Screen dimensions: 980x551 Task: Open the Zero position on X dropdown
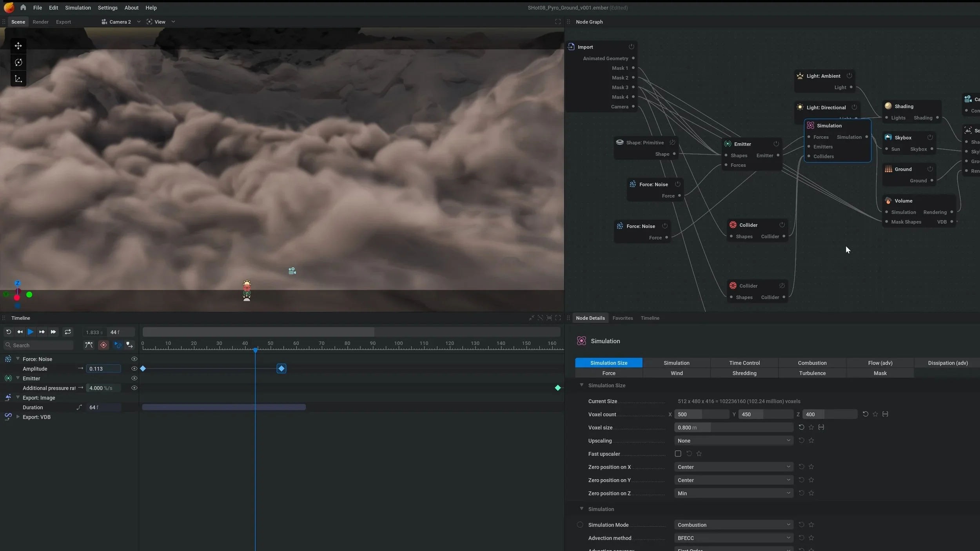tap(733, 467)
